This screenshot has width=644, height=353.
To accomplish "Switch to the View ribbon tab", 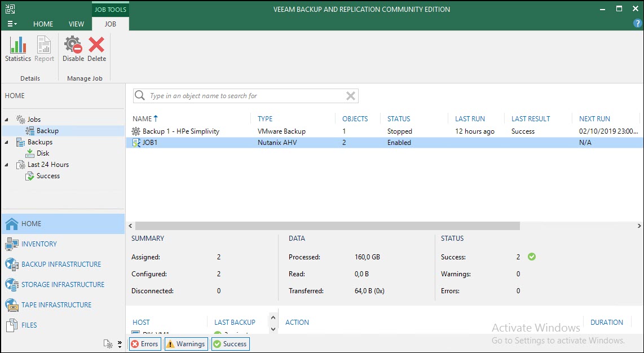I will (76, 24).
